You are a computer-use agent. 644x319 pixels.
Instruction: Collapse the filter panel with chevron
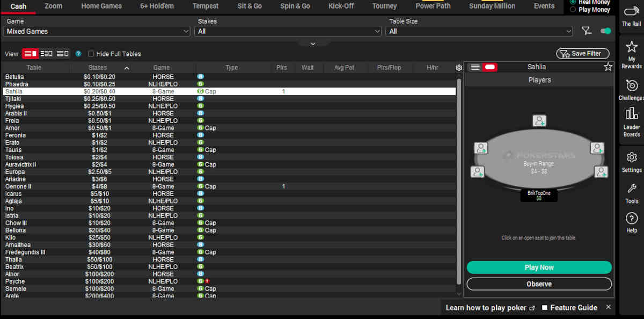pos(313,44)
